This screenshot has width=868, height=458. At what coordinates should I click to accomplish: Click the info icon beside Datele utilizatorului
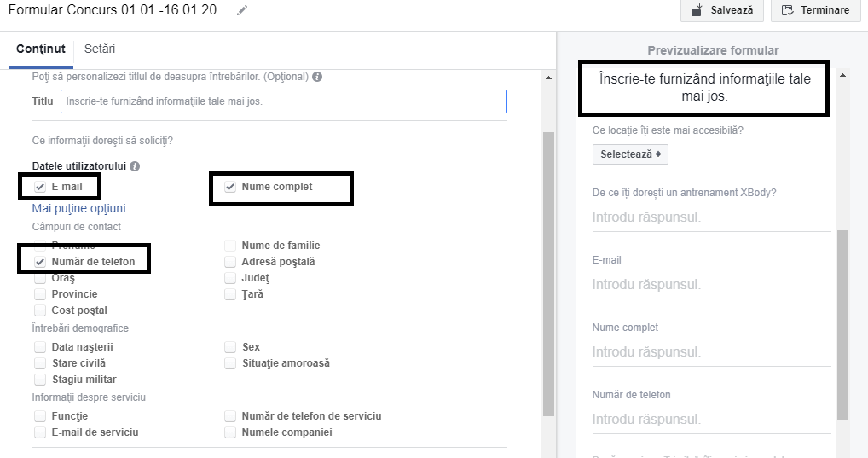pos(135,166)
